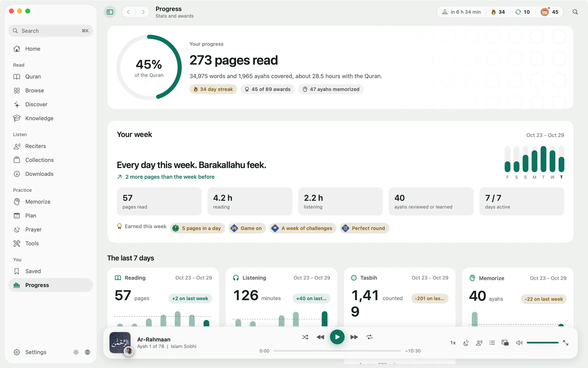Screen dimensions: 588x368
Task: Click the 45 of 89 awards badge
Action: pyautogui.click(x=268, y=89)
